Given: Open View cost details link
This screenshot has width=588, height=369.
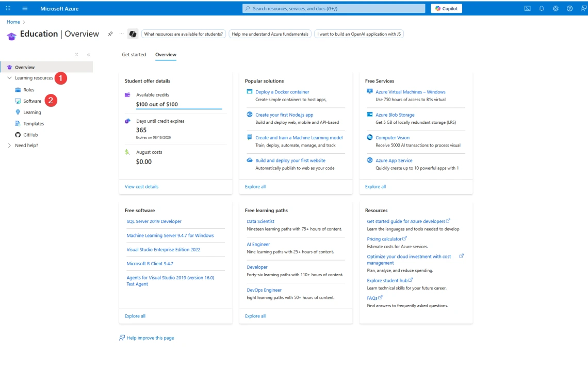Looking at the screenshot, I should click(141, 187).
